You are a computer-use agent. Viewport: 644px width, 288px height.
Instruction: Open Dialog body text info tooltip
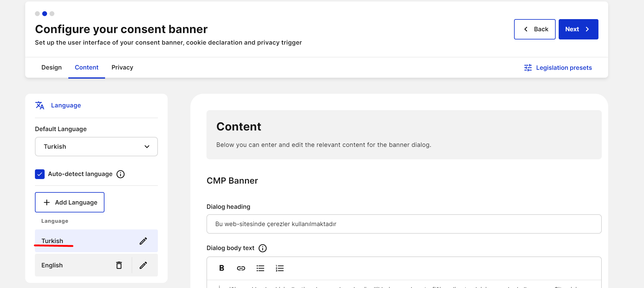[x=263, y=248]
